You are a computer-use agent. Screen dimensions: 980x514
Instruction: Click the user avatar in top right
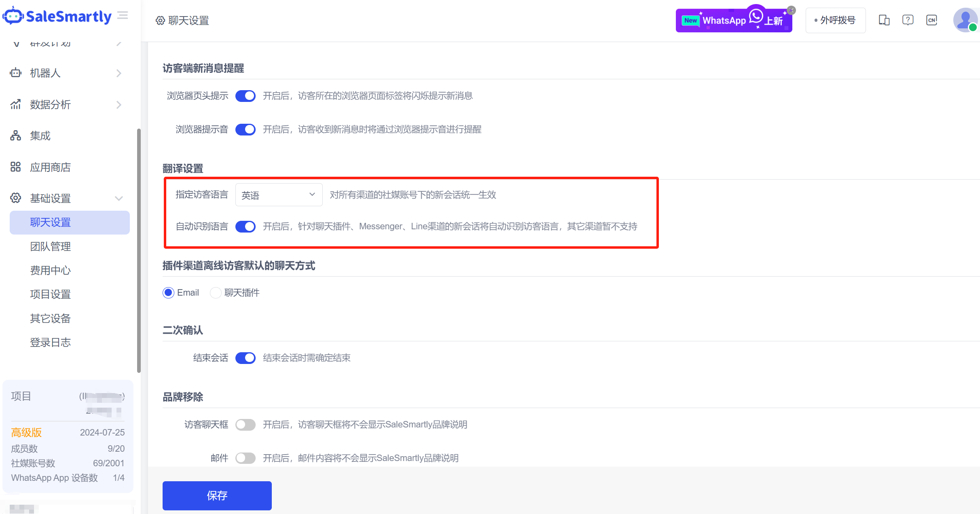965,20
